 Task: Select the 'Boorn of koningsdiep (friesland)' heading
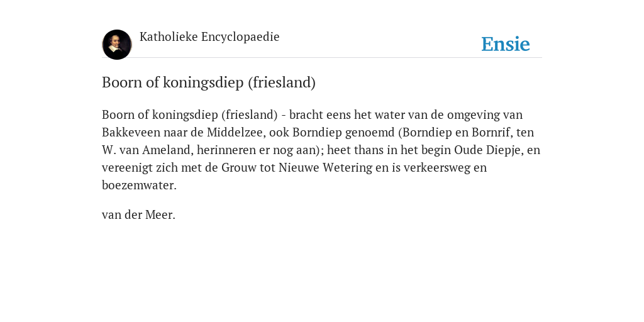pyautogui.click(x=209, y=82)
